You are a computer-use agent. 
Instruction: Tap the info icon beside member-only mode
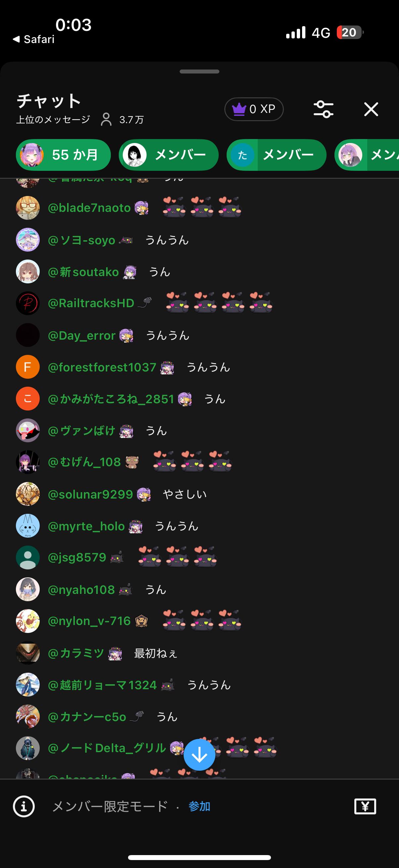[23, 806]
